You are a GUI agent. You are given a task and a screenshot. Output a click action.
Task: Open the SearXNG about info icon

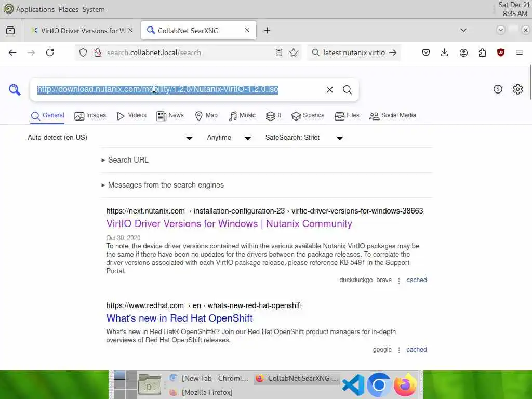tap(498, 89)
